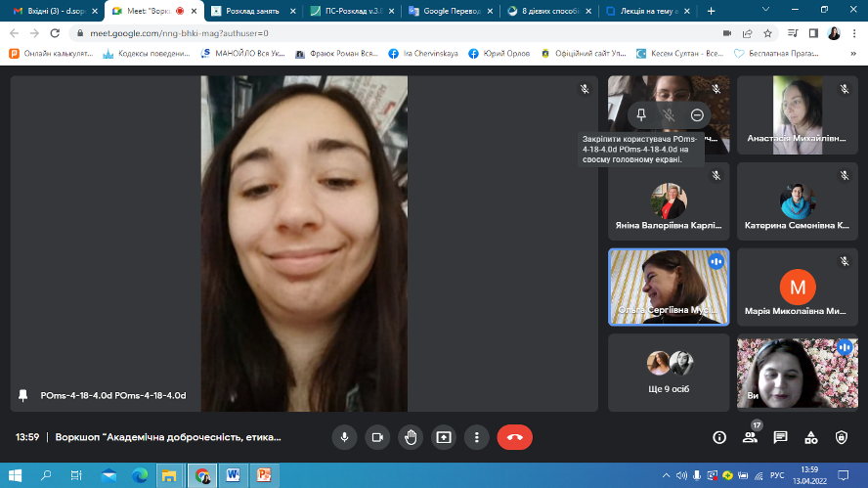Open the Windows Start menu
This screenshot has width=868, height=488.
[x=15, y=475]
